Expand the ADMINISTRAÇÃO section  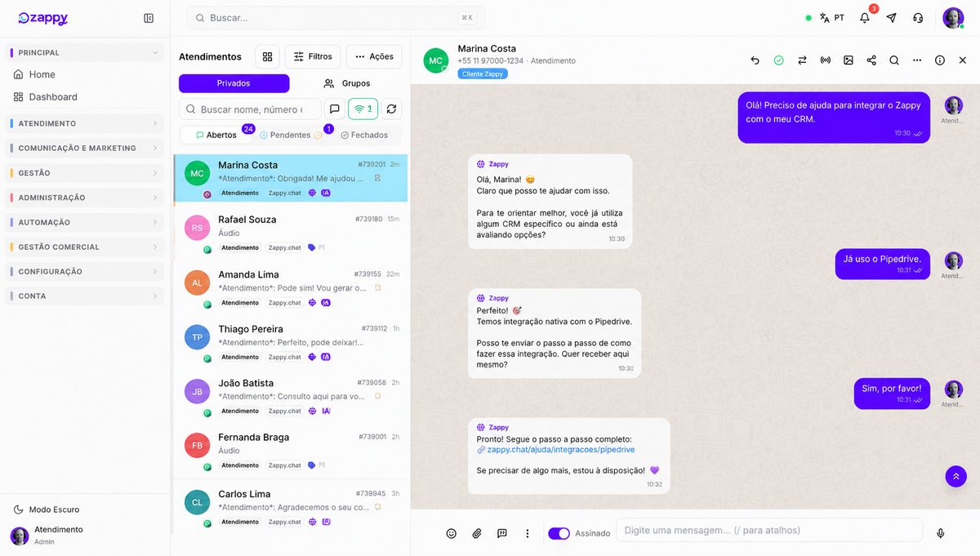point(85,198)
